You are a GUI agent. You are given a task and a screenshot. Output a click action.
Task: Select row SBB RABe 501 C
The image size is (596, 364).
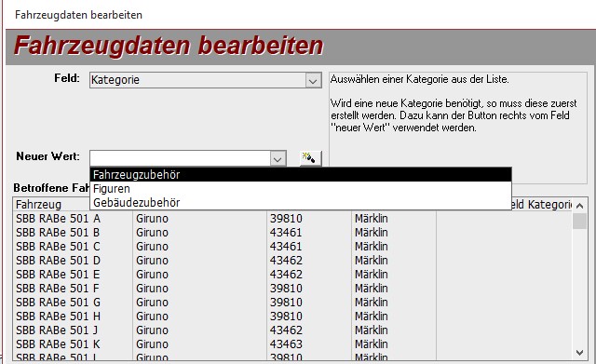(292, 247)
